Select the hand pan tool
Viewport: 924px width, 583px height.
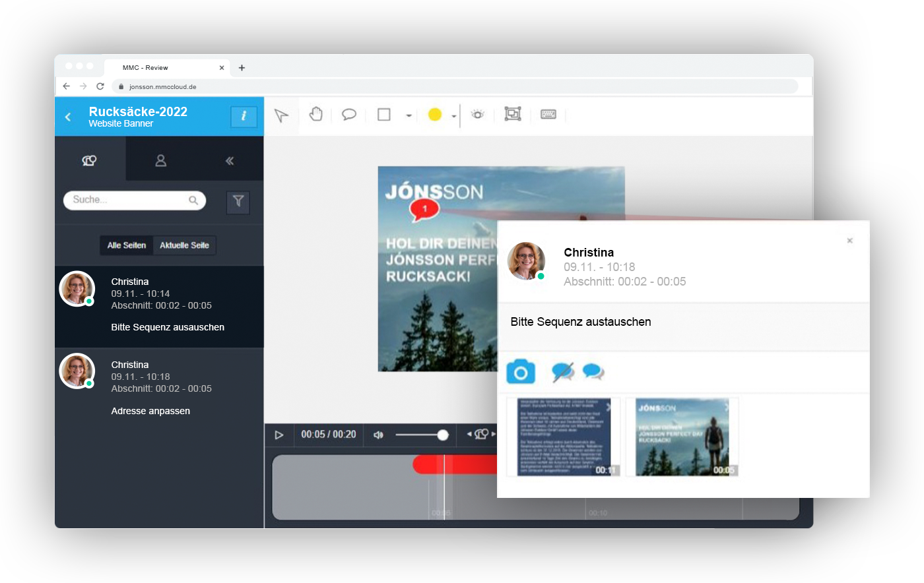[x=316, y=114]
